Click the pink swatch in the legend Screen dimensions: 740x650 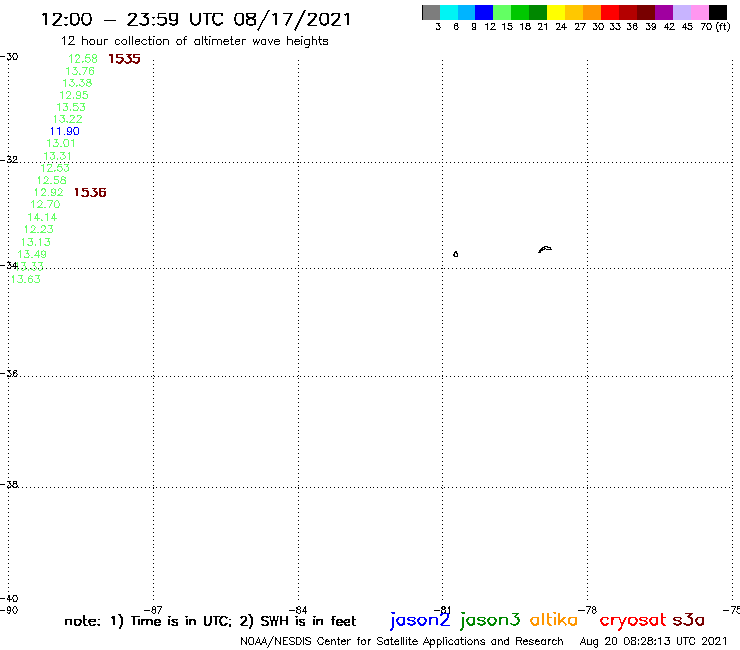699,12
